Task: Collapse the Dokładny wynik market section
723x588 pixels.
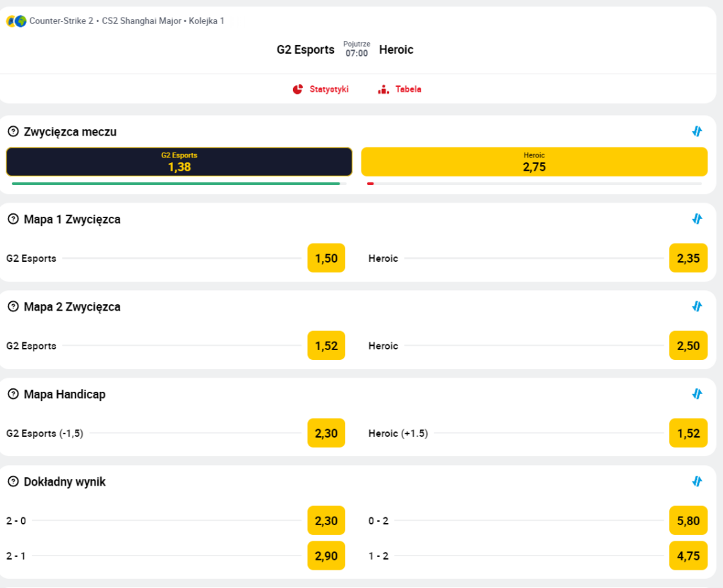Action: click(x=697, y=481)
